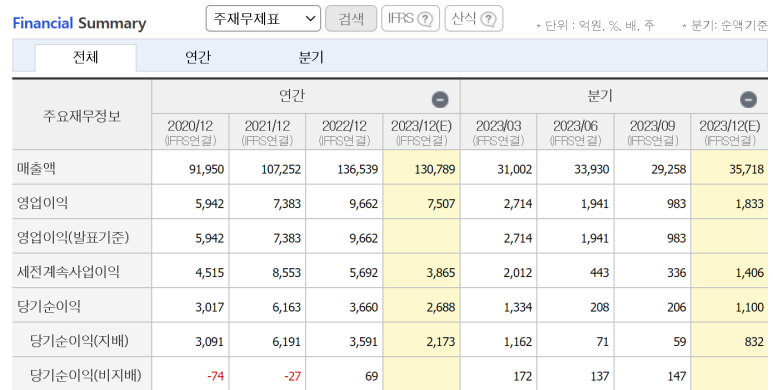Screen dimensions: 773x390
Task: Collapse the 분기 columns with minus icon
Action: point(748,100)
